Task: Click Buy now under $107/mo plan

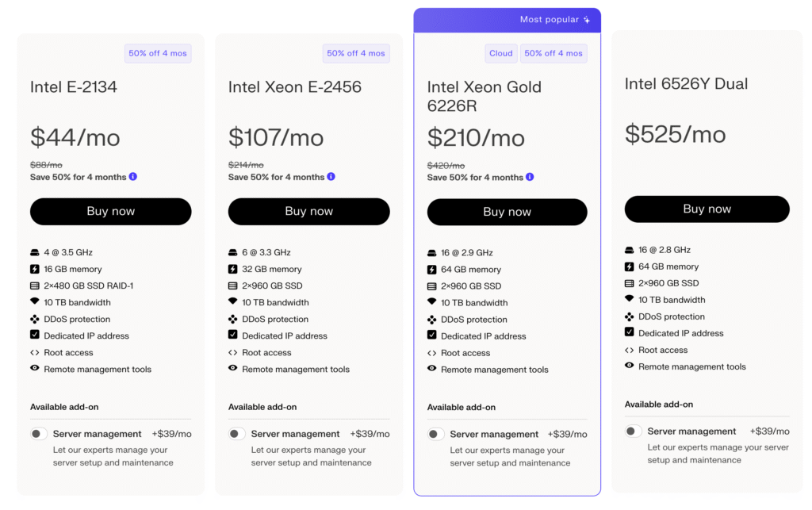Action: pyautogui.click(x=309, y=211)
